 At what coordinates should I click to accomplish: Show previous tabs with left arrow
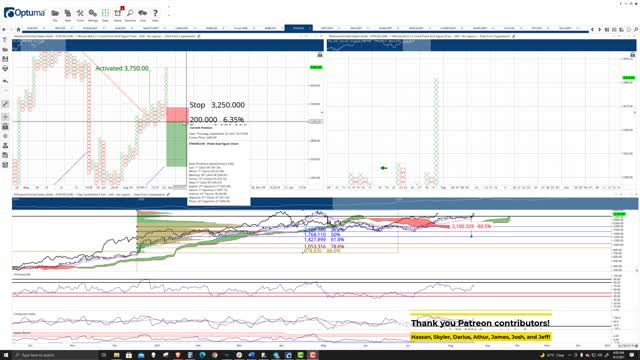click(x=592, y=29)
